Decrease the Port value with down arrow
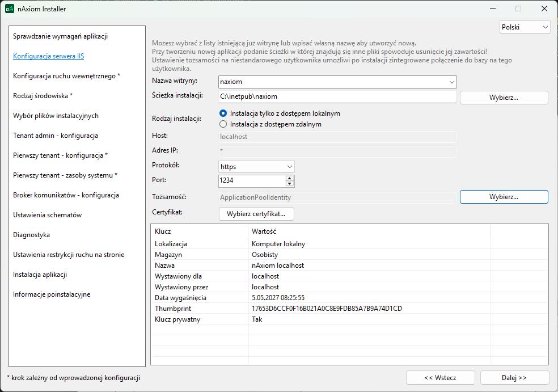 click(290, 183)
